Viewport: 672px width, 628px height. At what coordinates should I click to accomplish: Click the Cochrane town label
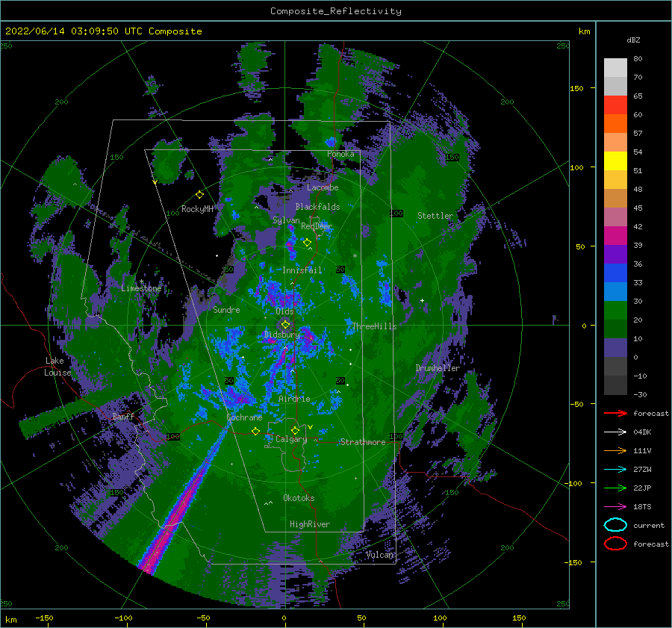(244, 417)
